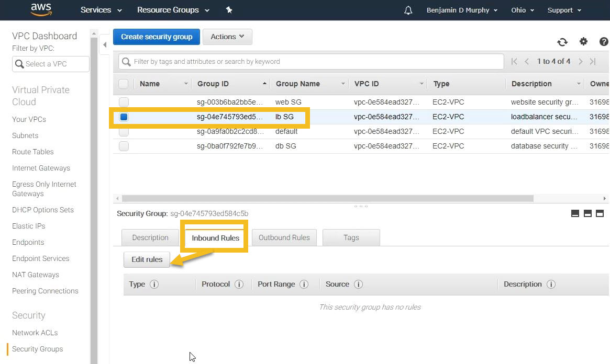610x364 pixels.
Task: Switch to the Outbound Rules tab
Action: point(284,238)
